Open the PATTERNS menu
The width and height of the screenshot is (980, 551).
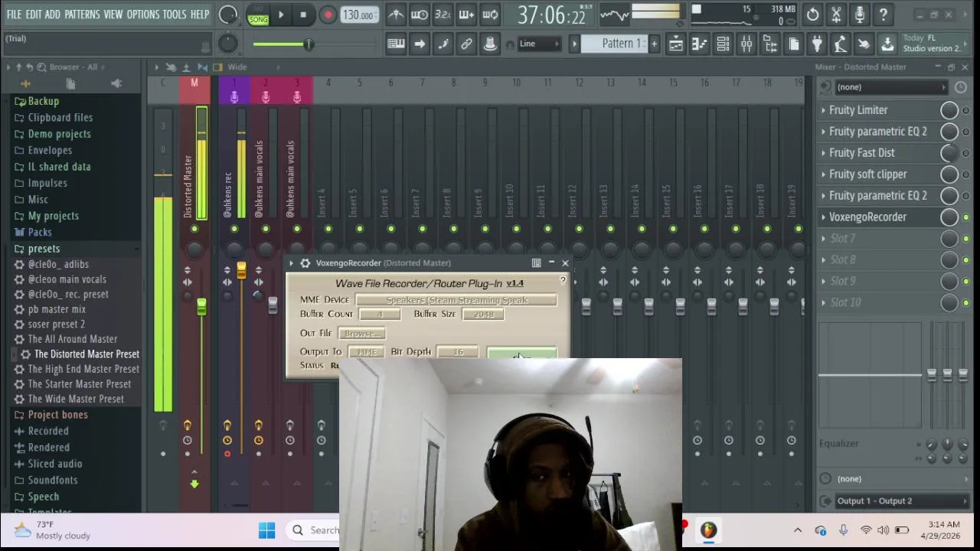point(82,15)
